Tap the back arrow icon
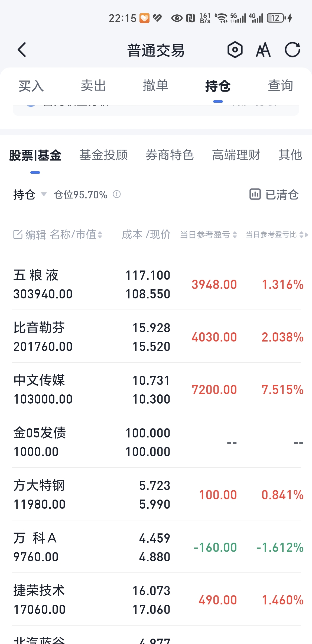312x644 pixels. (x=22, y=50)
